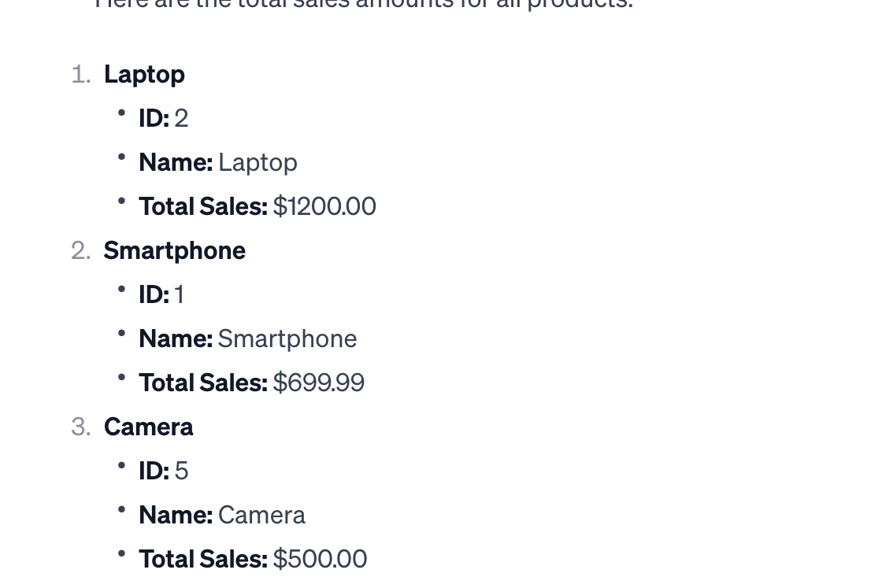Click the non-bold Smartphone name value
This screenshot has height=588, width=882.
pyautogui.click(x=287, y=338)
